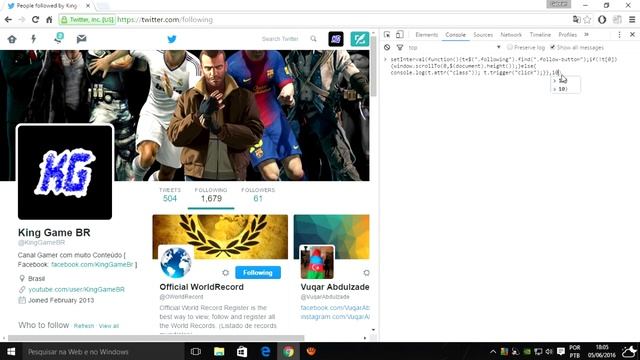Click the browser forward arrow
Image resolution: width=640 pixels, height=360 pixels.
pyautogui.click(x=22, y=20)
